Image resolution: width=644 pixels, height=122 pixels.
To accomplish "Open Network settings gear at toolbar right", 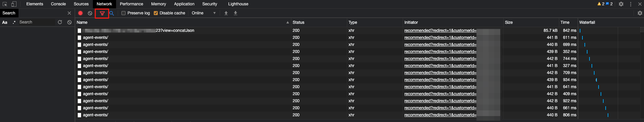I will 640,13.
